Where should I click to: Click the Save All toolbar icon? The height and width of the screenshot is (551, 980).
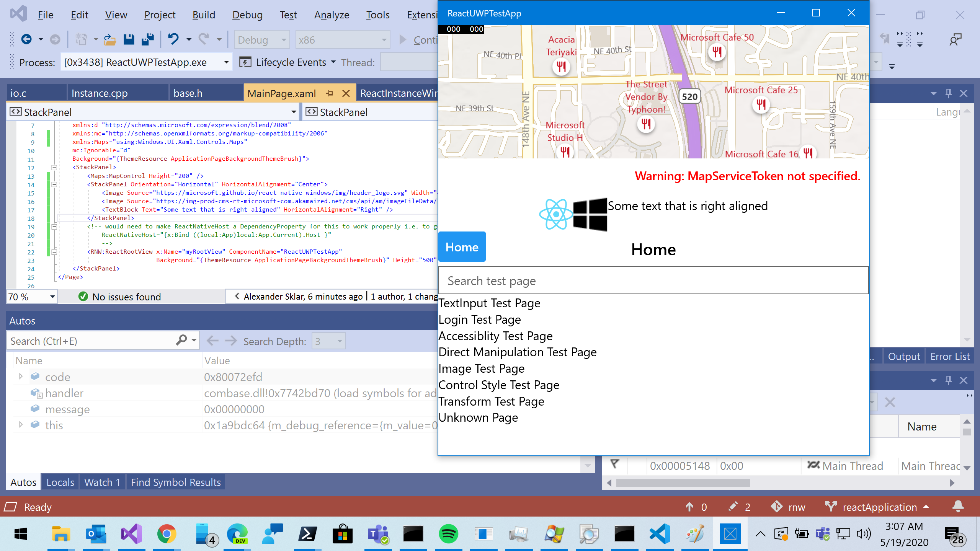click(x=147, y=39)
